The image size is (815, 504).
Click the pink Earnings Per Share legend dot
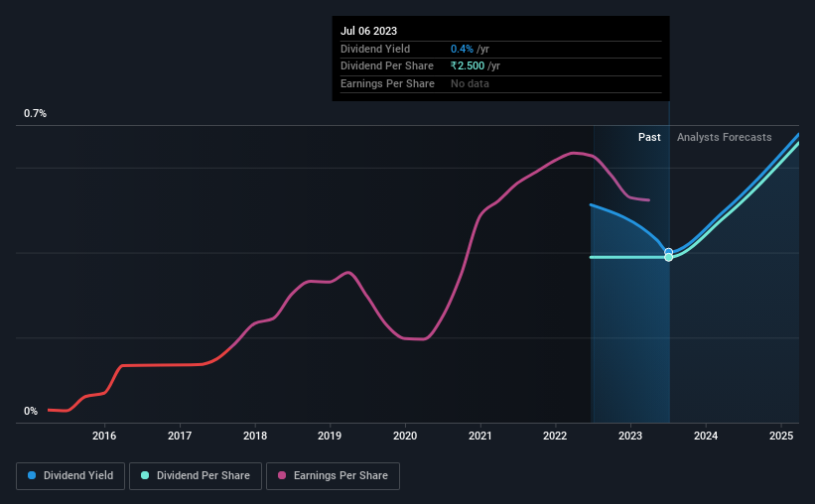pyautogui.click(x=282, y=475)
